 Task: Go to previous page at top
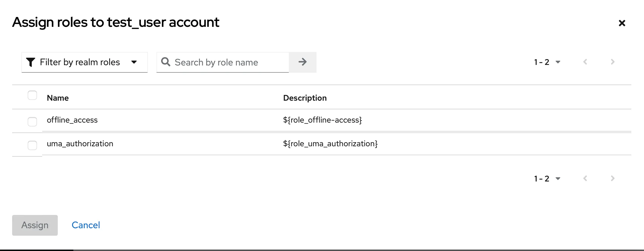coord(585,62)
